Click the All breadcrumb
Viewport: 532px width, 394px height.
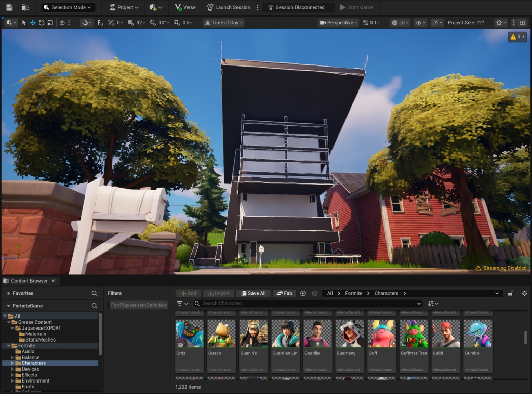pyautogui.click(x=330, y=293)
